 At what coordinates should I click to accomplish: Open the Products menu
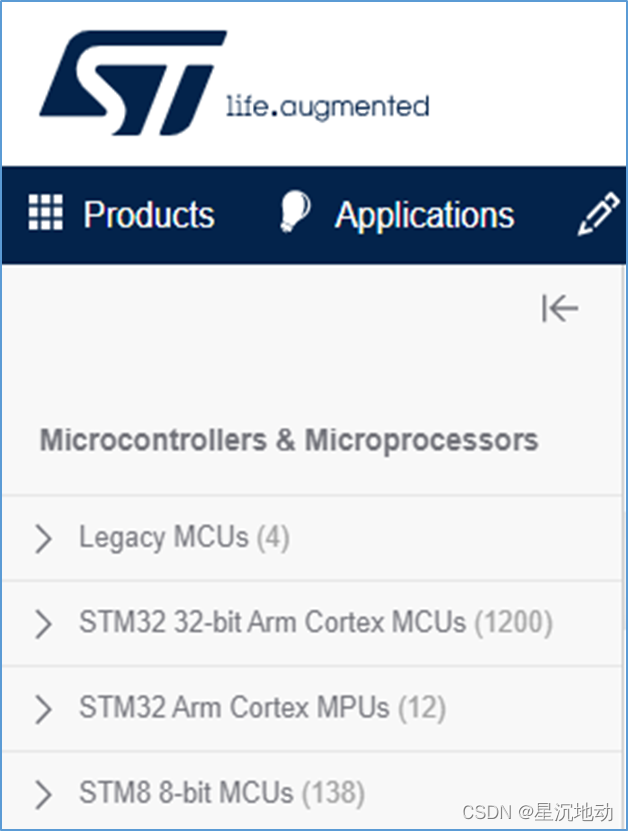tap(148, 215)
